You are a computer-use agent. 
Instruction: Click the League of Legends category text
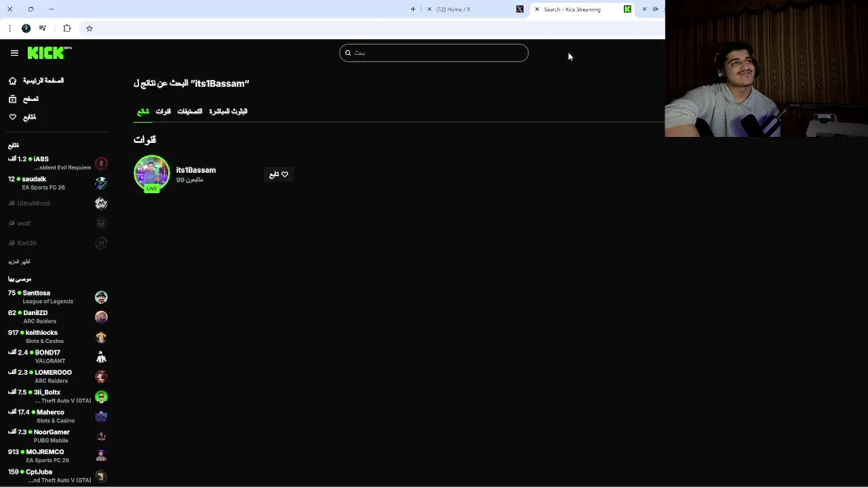48,302
